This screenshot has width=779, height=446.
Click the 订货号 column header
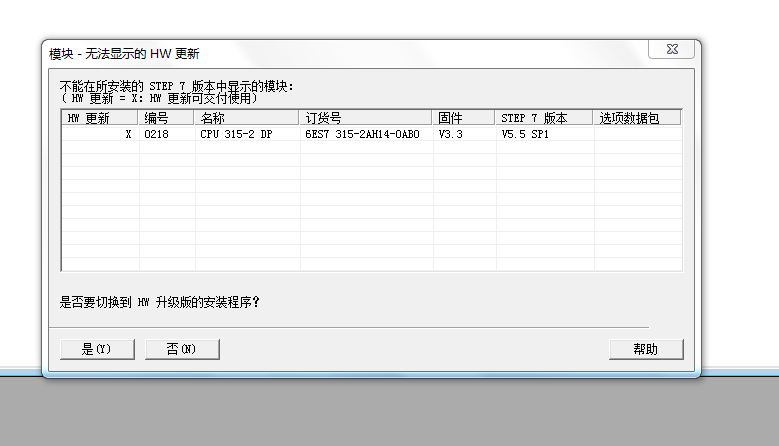click(366, 118)
